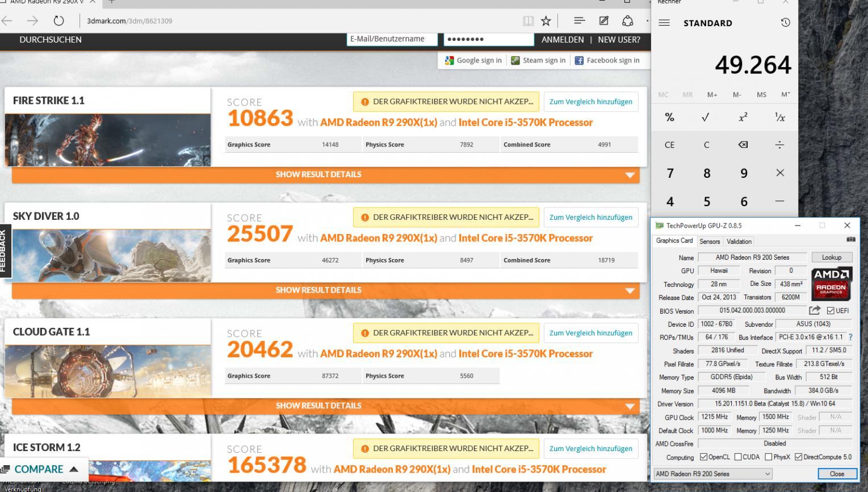Switch to GPU-Z Sensors tab
The image size is (868, 492).
(710, 241)
